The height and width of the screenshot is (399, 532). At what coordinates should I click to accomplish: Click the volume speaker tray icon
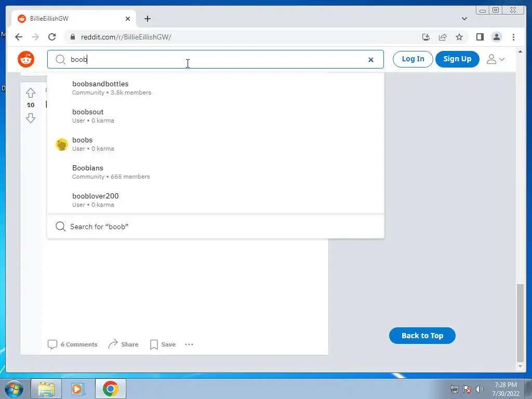coord(480,389)
